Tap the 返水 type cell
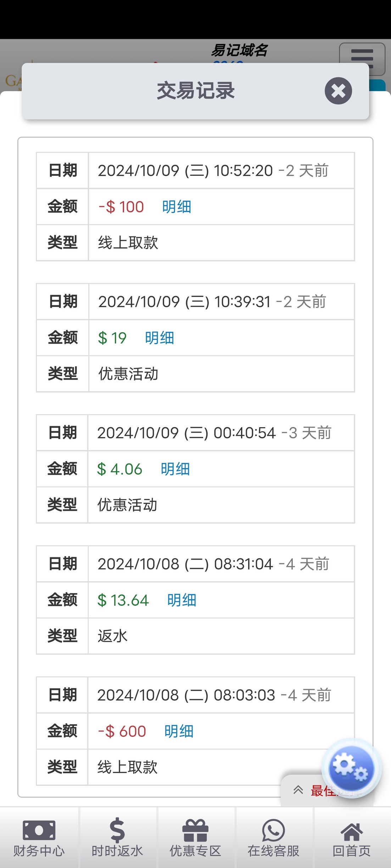391x868 pixels. pos(112,636)
